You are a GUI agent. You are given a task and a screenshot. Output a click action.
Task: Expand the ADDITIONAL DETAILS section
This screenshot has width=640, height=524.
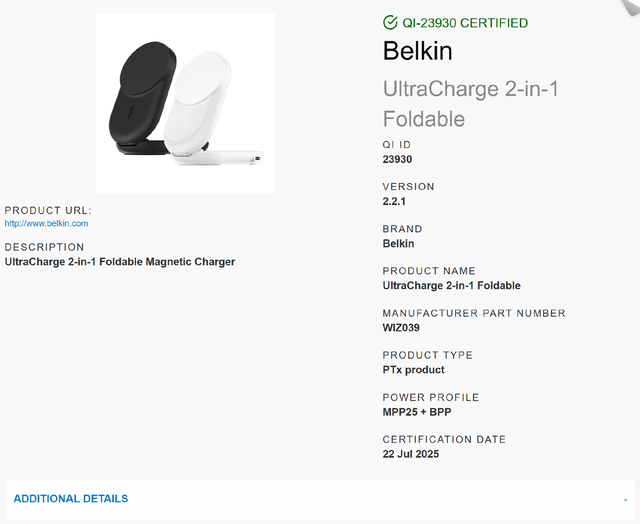pyautogui.click(x=71, y=498)
